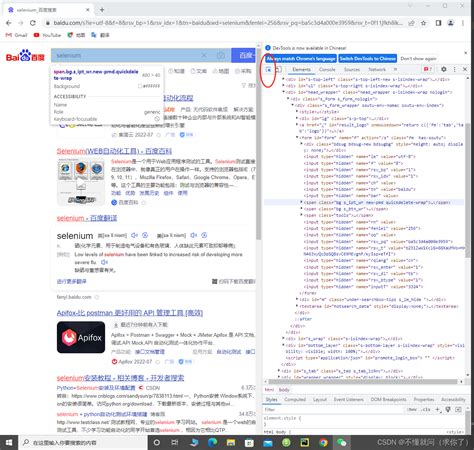Screen dimensions: 474x450
Task: Switch to the Console tab
Action: [327, 69]
